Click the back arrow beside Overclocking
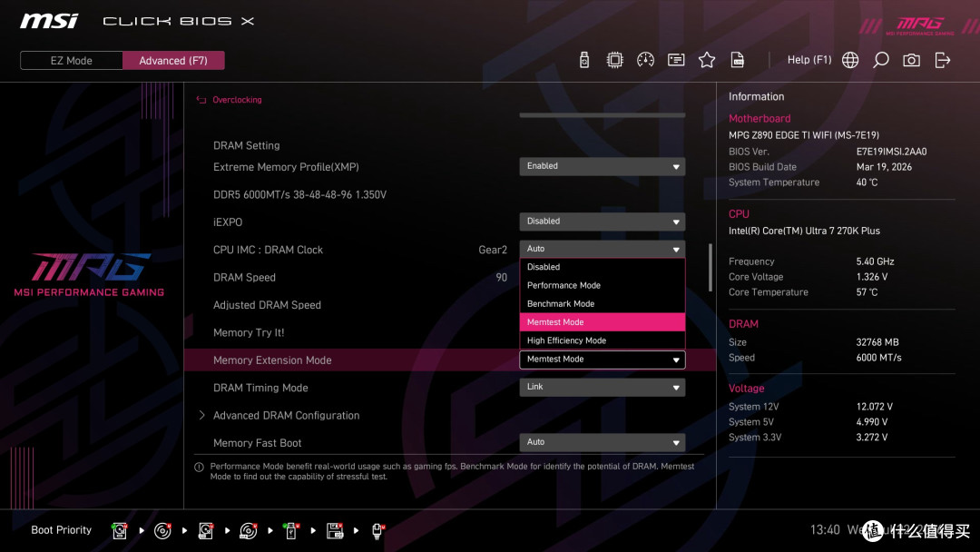This screenshot has height=552, width=980. click(x=201, y=99)
